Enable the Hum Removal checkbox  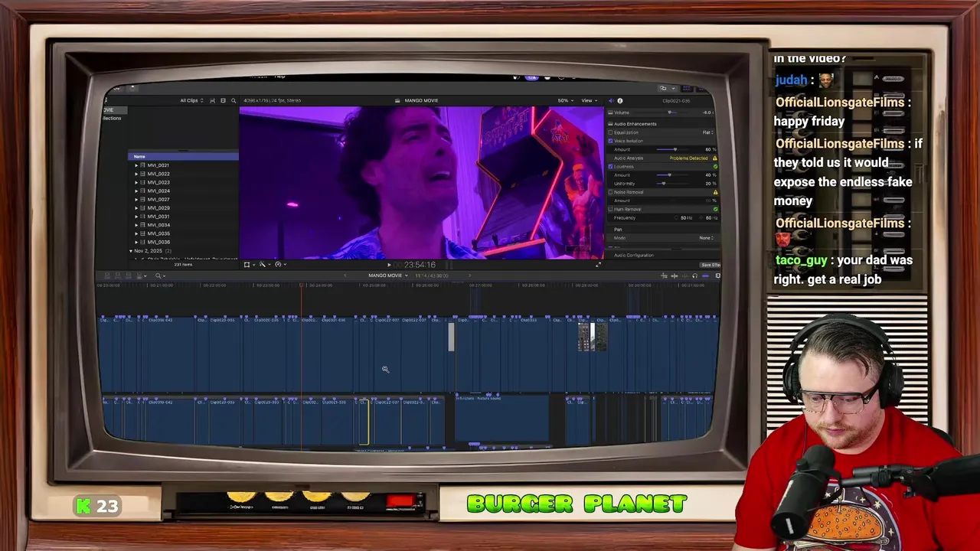tap(610, 209)
